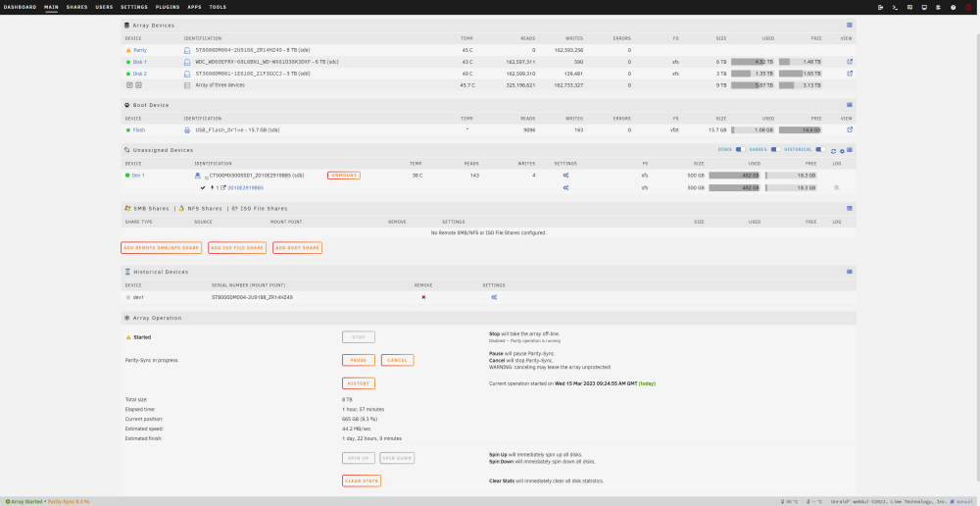
Task: Open the Flash device link
Action: pyautogui.click(x=139, y=130)
